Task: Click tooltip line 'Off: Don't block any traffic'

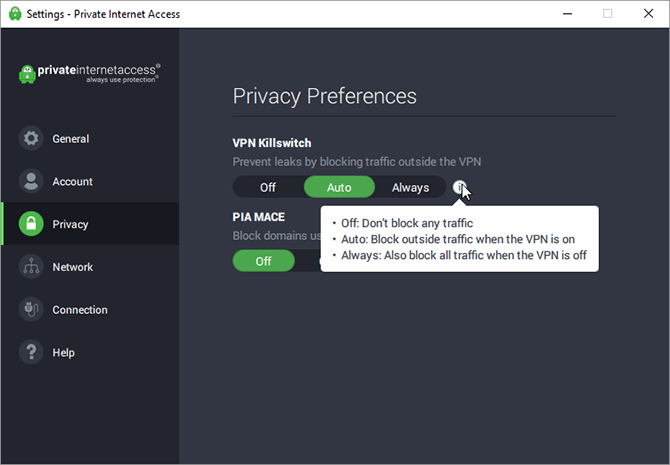Action: click(407, 223)
